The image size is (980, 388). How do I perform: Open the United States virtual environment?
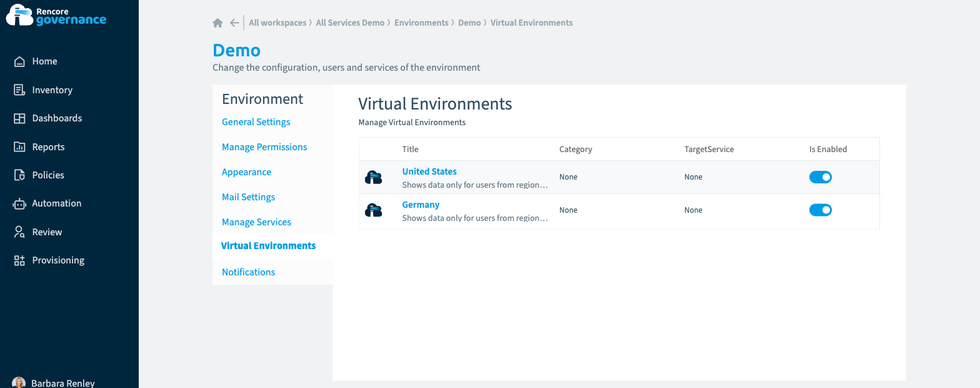[429, 171]
